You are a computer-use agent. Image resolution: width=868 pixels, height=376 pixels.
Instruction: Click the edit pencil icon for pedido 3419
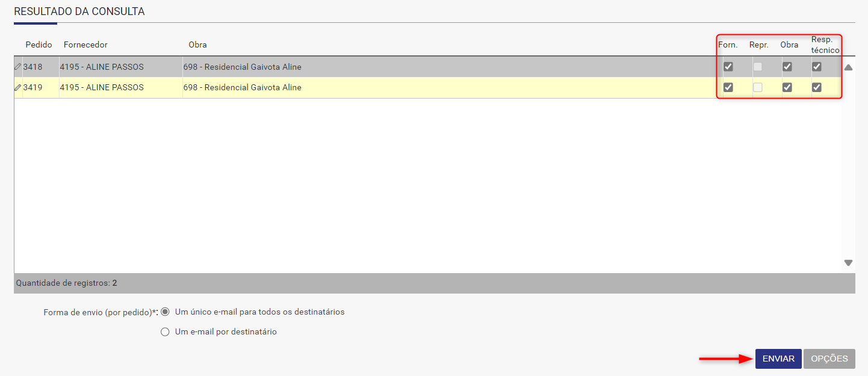(17, 87)
